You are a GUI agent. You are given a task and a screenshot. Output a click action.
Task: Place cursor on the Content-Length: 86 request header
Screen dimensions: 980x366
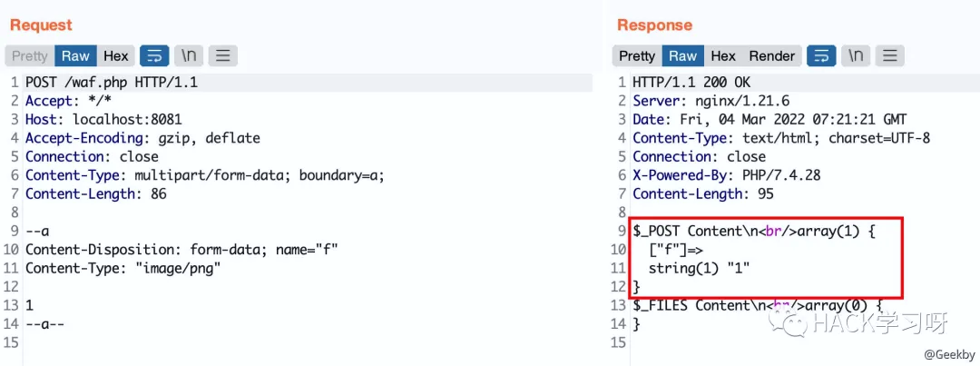point(96,193)
